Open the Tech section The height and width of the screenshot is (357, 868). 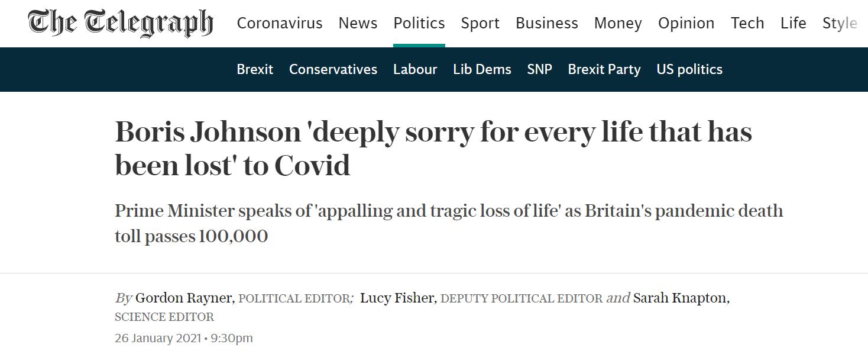(x=747, y=23)
